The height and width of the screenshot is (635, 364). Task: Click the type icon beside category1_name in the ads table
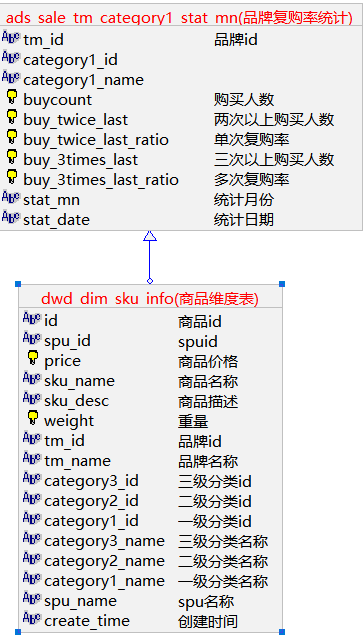[x=11, y=77]
